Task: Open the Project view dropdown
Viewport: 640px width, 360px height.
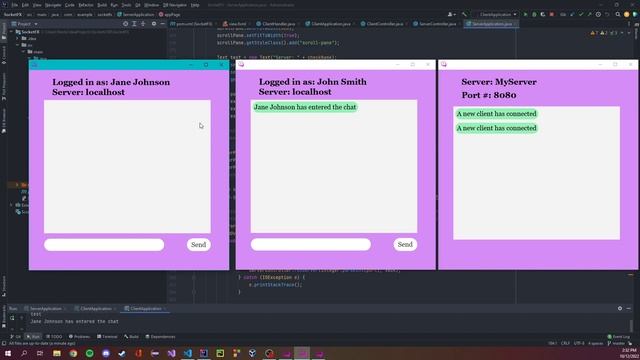Action: pyautogui.click(x=24, y=24)
